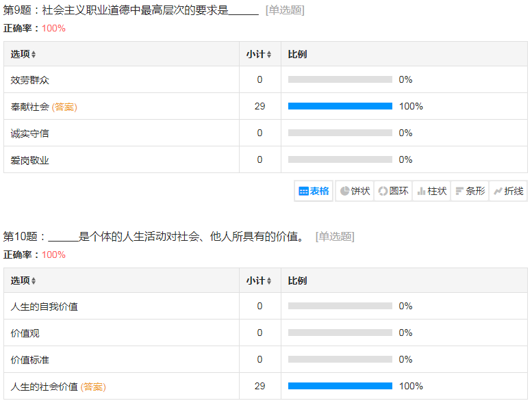Select the 爱岗敬业 option row

coord(30,160)
